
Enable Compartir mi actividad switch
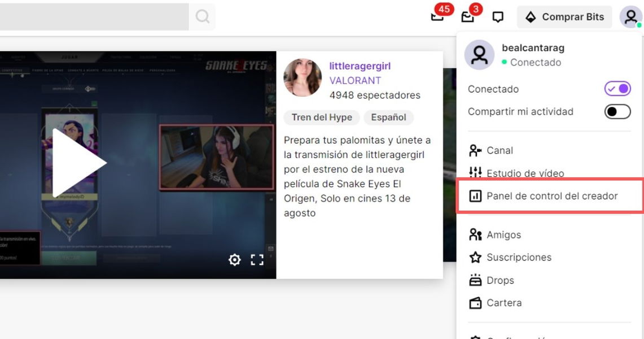(x=617, y=111)
